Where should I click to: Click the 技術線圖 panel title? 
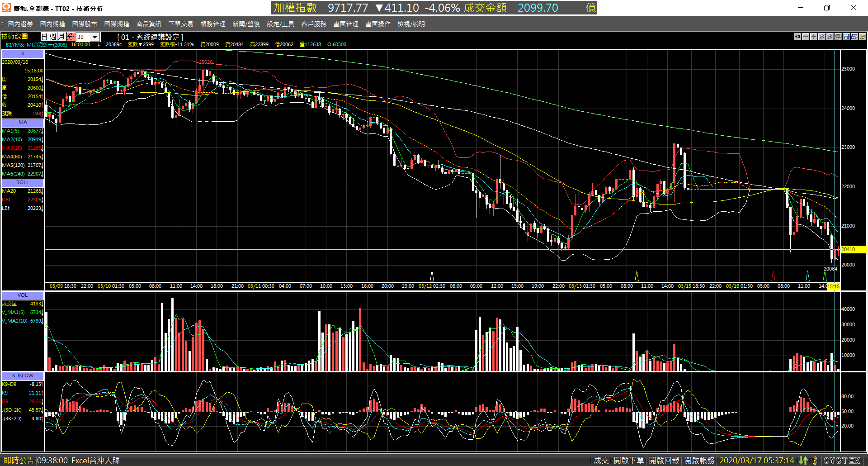coord(14,37)
